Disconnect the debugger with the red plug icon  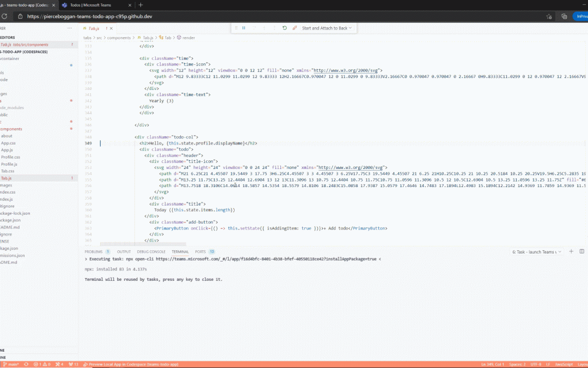295,28
